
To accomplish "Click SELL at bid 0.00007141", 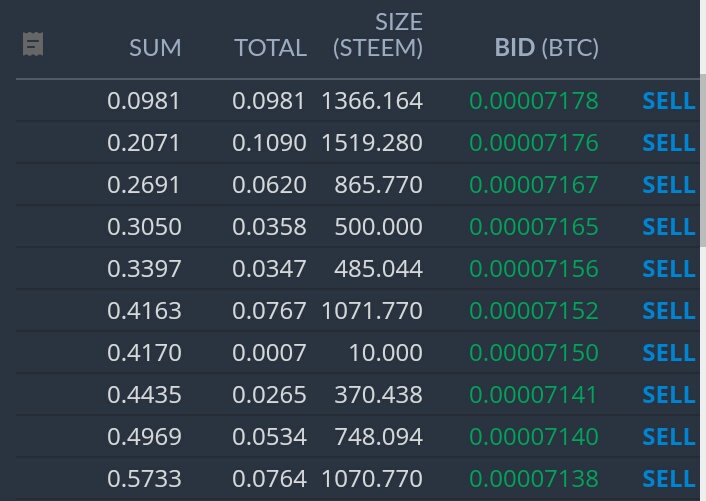I will 669,395.
